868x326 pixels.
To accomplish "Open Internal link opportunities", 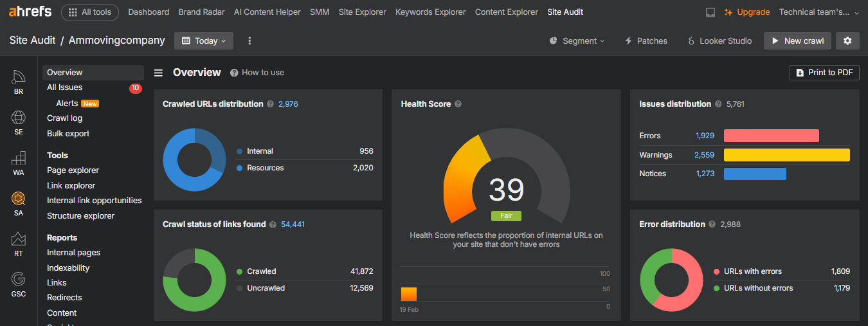I will [94, 201].
